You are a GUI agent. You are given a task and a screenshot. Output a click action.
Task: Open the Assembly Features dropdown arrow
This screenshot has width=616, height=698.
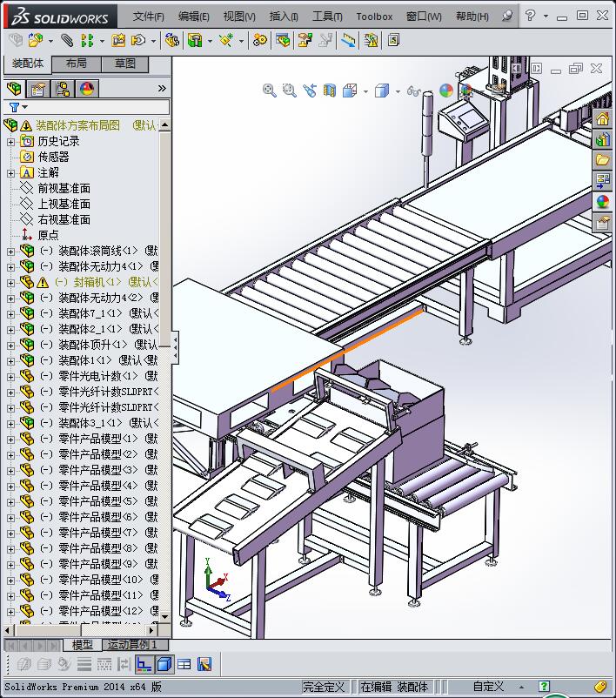tap(210, 42)
